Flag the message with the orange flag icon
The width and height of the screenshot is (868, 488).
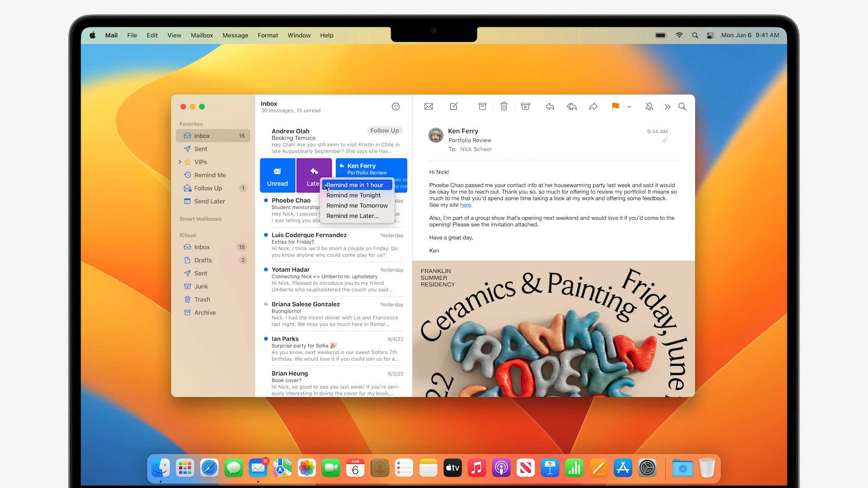(615, 107)
